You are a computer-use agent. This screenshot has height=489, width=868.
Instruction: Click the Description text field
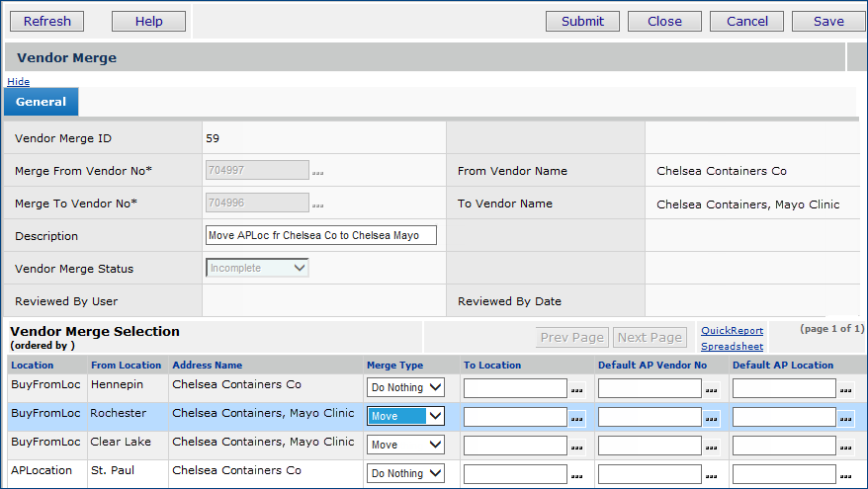[320, 236]
